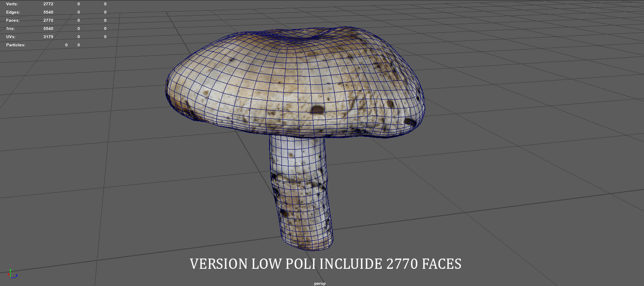Viewport: 644px width, 286px height.
Task: Click the 'Verts:' heads-up display label
Action: coord(12,4)
